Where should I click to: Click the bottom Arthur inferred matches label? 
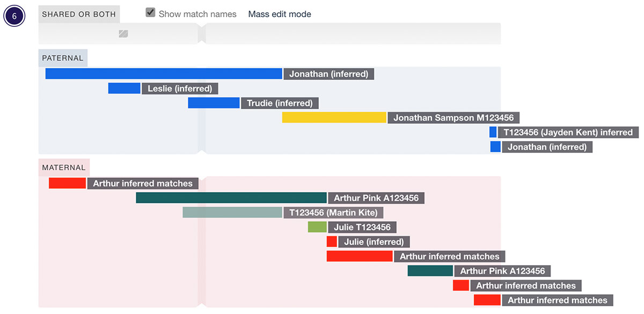point(557,300)
